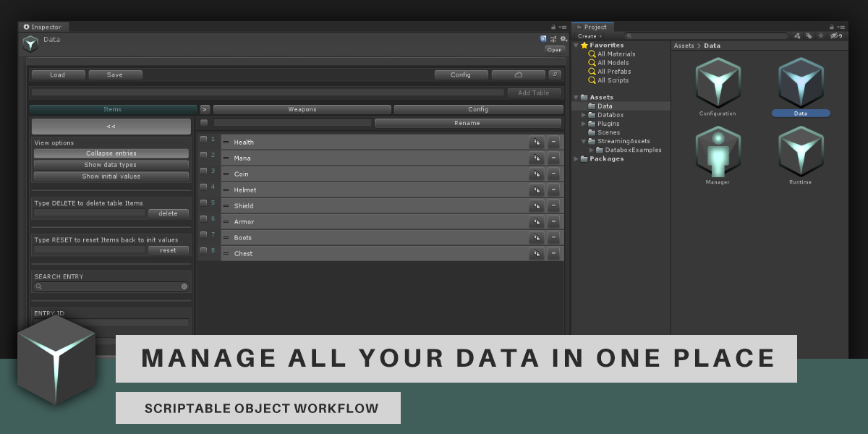Open the inspector settings gear
Image resolution: width=868 pixels, height=434 pixels.
pos(563,39)
